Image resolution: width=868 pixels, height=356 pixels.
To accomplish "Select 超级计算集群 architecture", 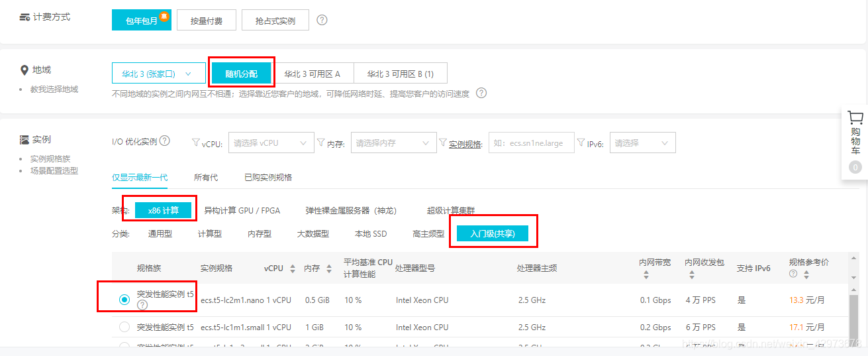I will pos(451,210).
